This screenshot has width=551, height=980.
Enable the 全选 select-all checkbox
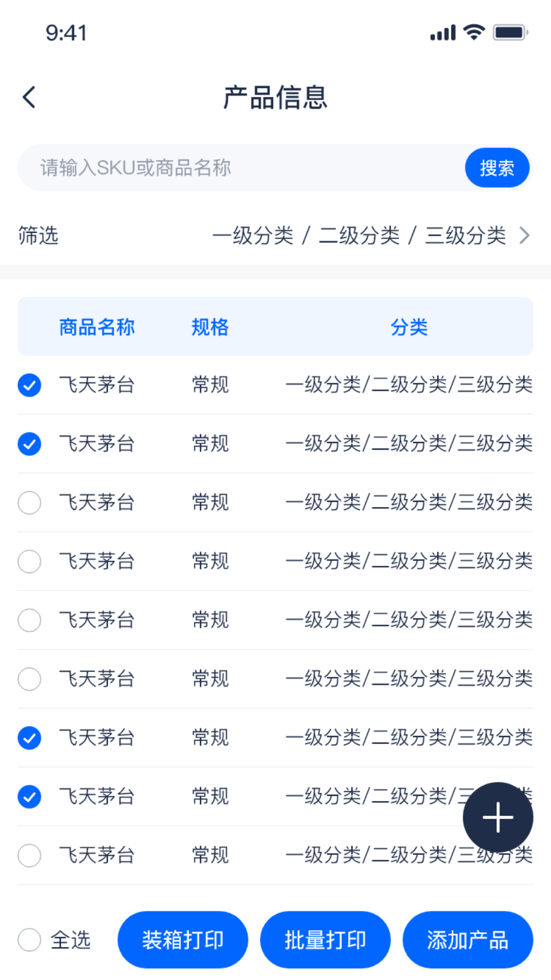click(x=30, y=940)
